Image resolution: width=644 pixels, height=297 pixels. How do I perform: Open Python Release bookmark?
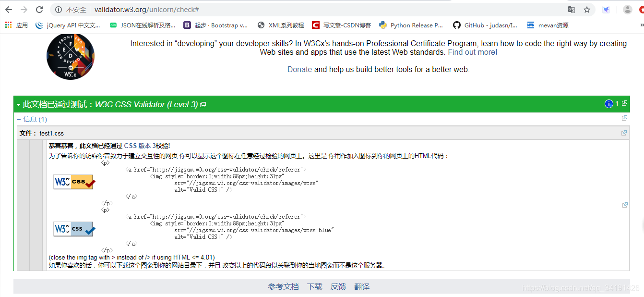click(x=411, y=25)
